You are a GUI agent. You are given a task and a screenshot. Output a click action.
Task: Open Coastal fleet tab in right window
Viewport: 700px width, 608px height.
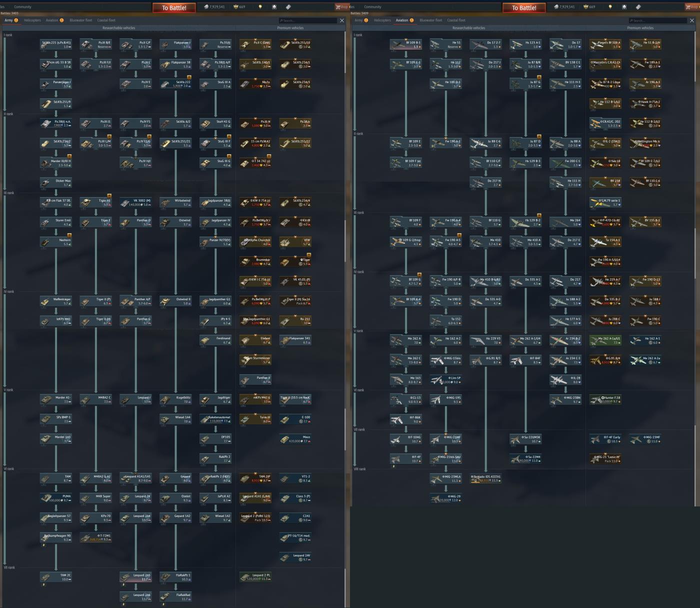tap(456, 21)
